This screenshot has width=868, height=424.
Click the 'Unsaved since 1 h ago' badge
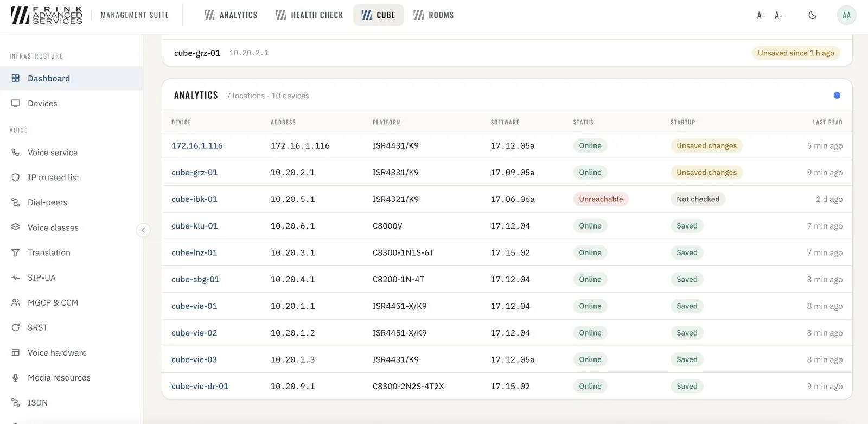pyautogui.click(x=796, y=53)
